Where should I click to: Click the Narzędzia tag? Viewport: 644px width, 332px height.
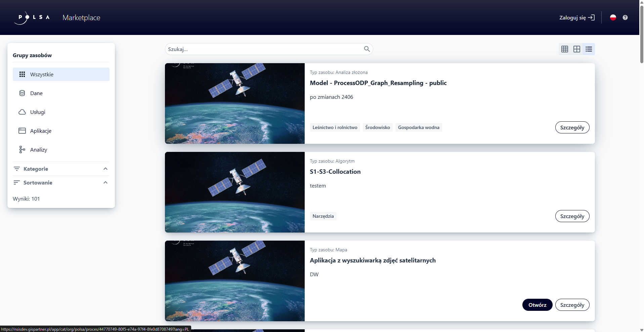(323, 216)
